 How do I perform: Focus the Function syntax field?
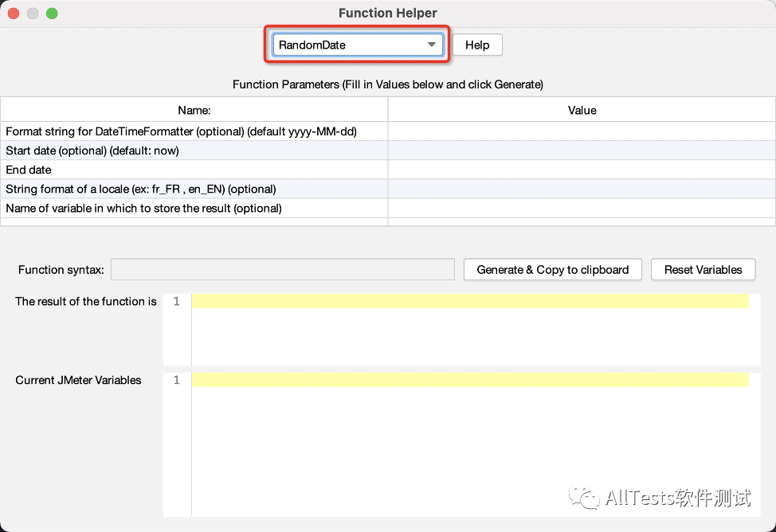tap(283, 270)
